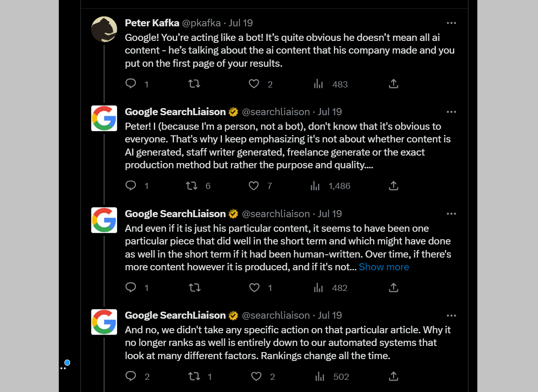Open more options on Peter Kafka's tweet
This screenshot has height=392, width=538.
point(451,23)
